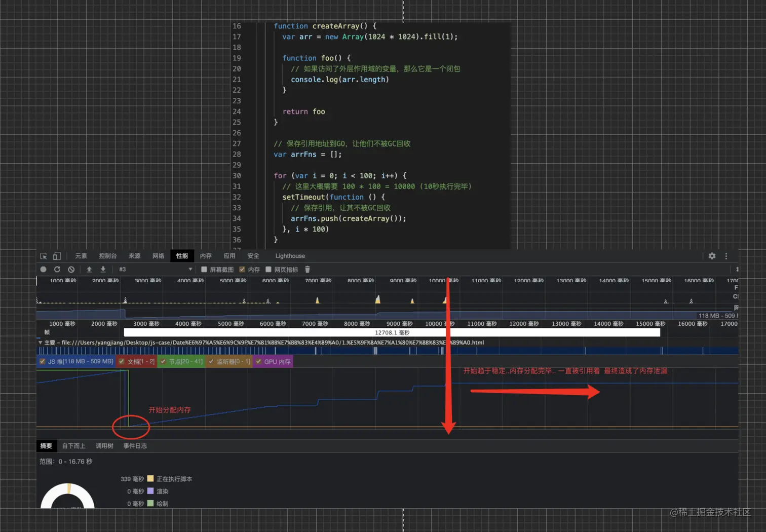Open the 安全 Security tab
The image size is (766, 532).
pos(253,256)
